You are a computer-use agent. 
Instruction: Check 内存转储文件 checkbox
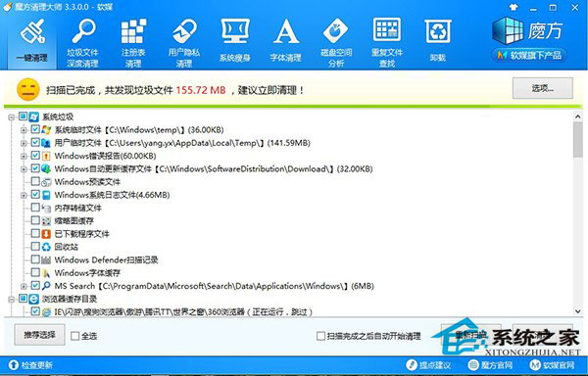coord(35,208)
